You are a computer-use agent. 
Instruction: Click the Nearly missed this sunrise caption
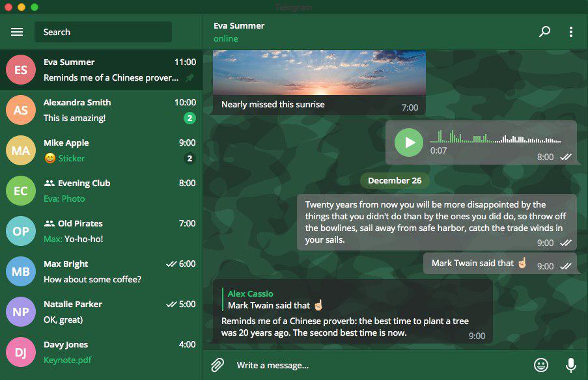[x=273, y=105]
